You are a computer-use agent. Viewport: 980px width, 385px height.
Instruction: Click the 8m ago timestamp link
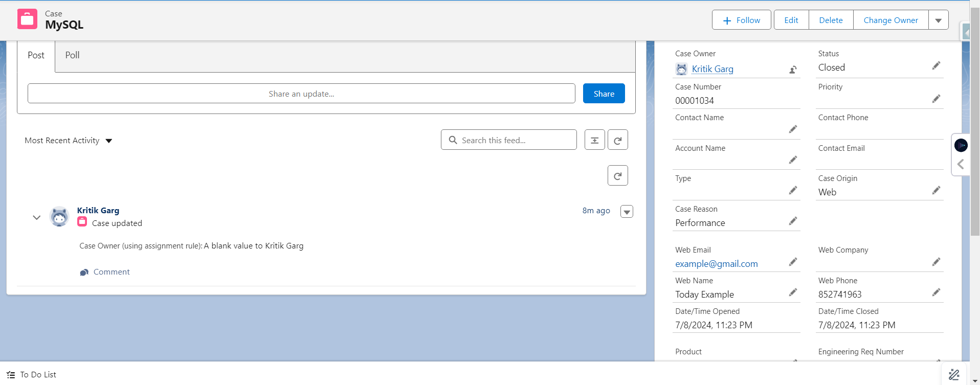(596, 211)
